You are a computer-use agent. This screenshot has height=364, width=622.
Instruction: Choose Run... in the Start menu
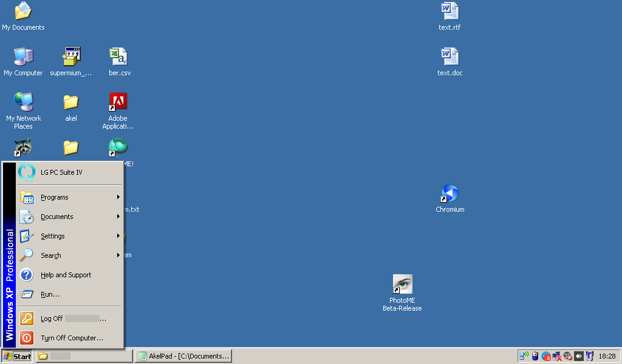click(x=69, y=294)
